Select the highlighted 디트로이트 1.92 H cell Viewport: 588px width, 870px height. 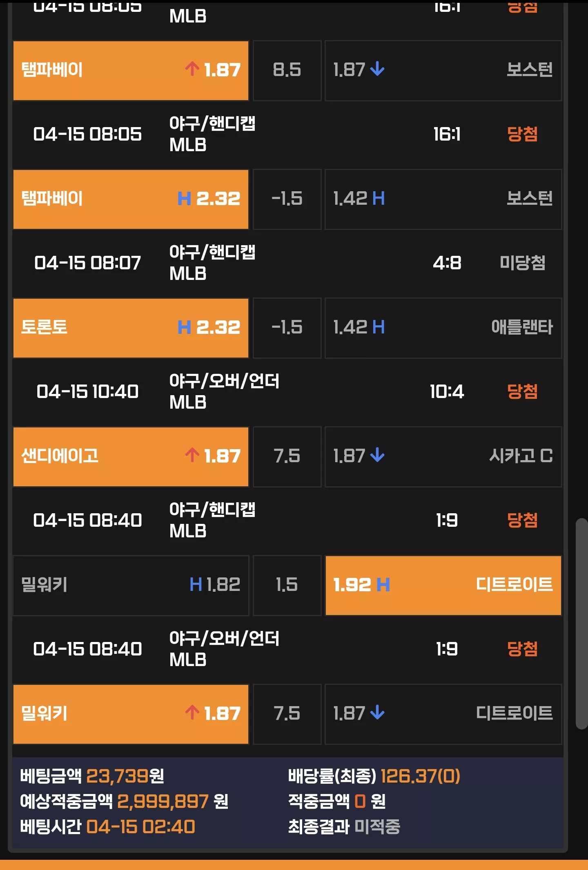[443, 585]
